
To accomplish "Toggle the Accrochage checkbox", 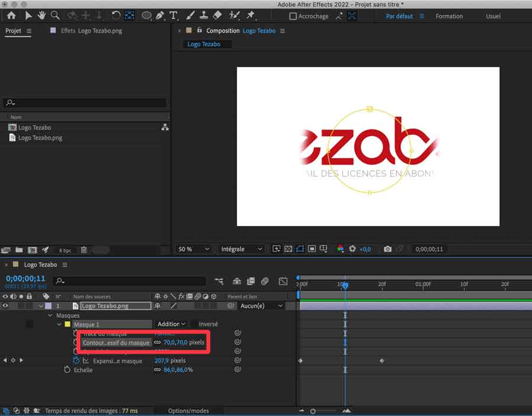I will [x=293, y=17].
